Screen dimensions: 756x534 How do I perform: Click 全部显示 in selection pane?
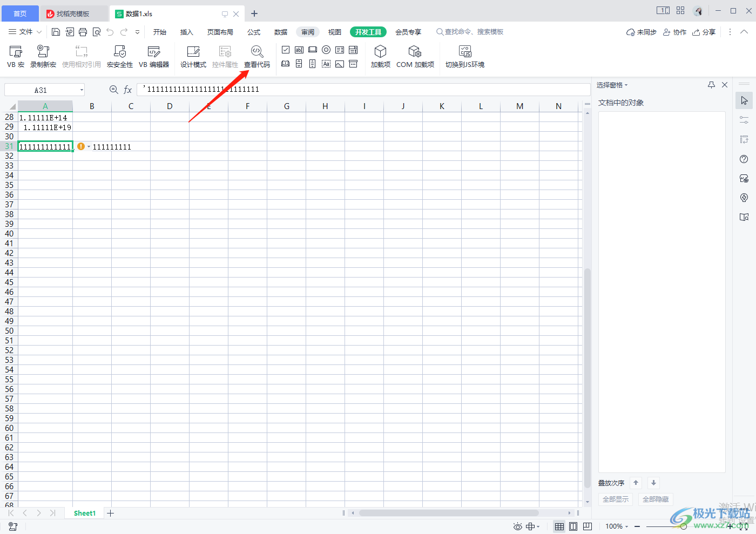[616, 499]
